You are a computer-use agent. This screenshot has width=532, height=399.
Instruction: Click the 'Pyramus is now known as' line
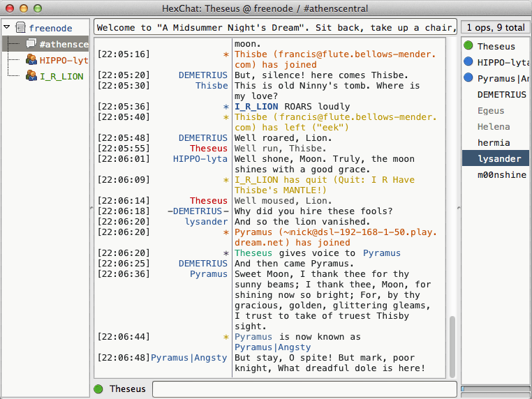tap(297, 342)
